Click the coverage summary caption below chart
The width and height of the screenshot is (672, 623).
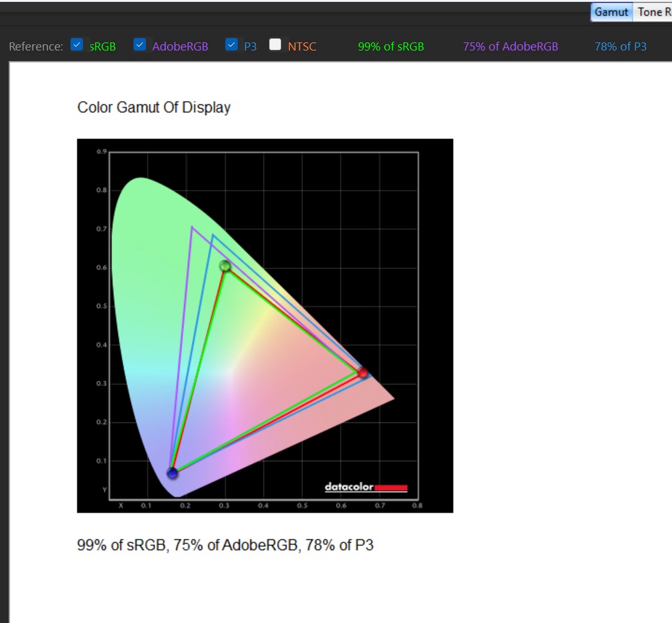click(225, 545)
